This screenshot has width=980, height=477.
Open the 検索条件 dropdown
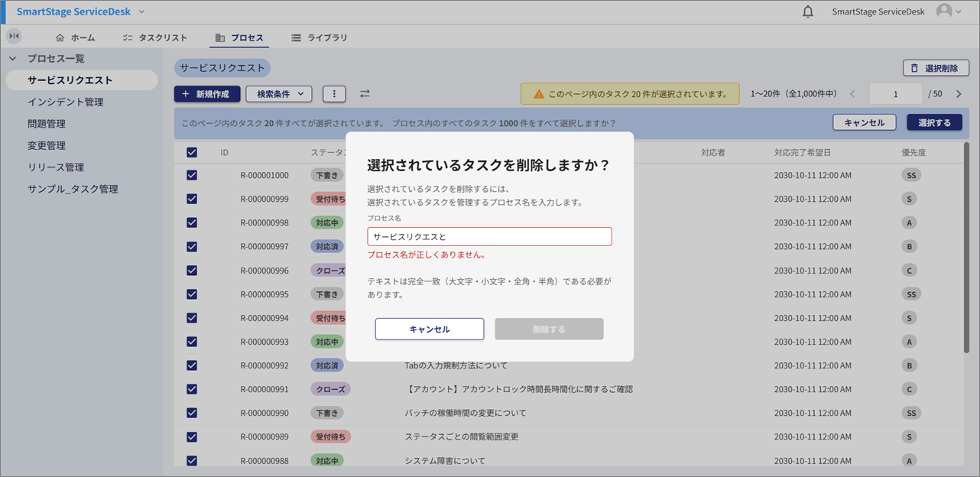[278, 94]
